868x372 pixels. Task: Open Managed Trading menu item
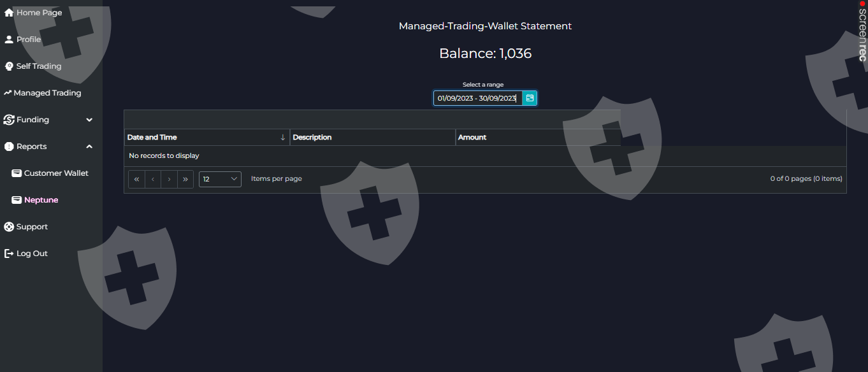[x=47, y=93]
